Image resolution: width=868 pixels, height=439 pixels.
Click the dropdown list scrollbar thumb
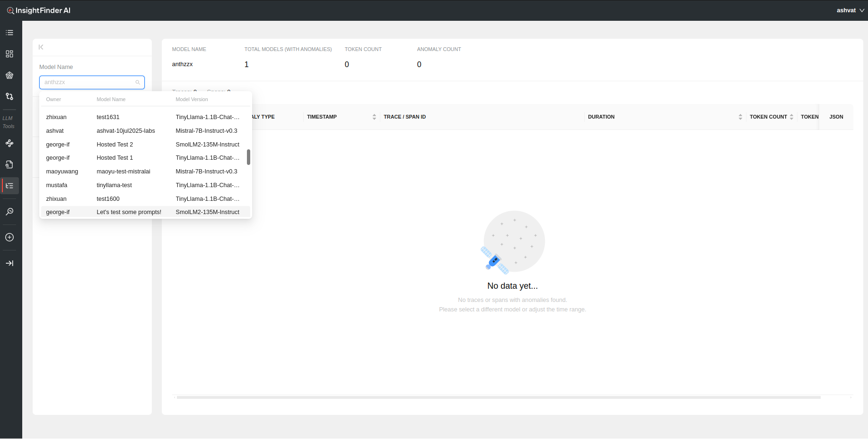pyautogui.click(x=248, y=157)
